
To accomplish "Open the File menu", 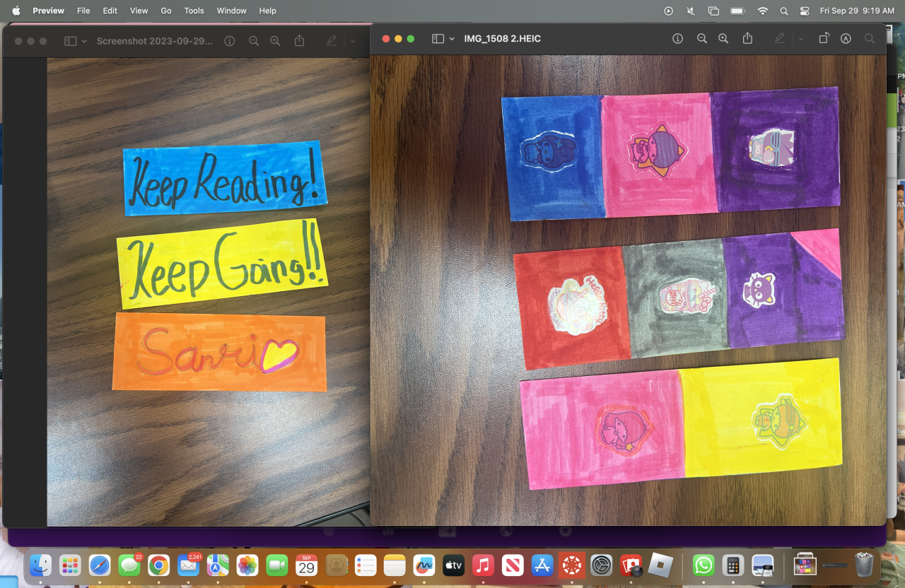I will click(83, 11).
